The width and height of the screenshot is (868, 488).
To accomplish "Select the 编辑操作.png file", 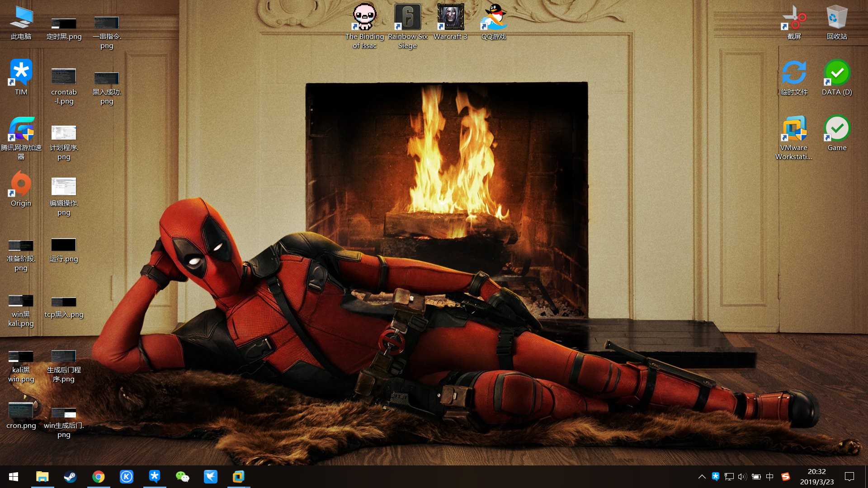I will pos(64,197).
